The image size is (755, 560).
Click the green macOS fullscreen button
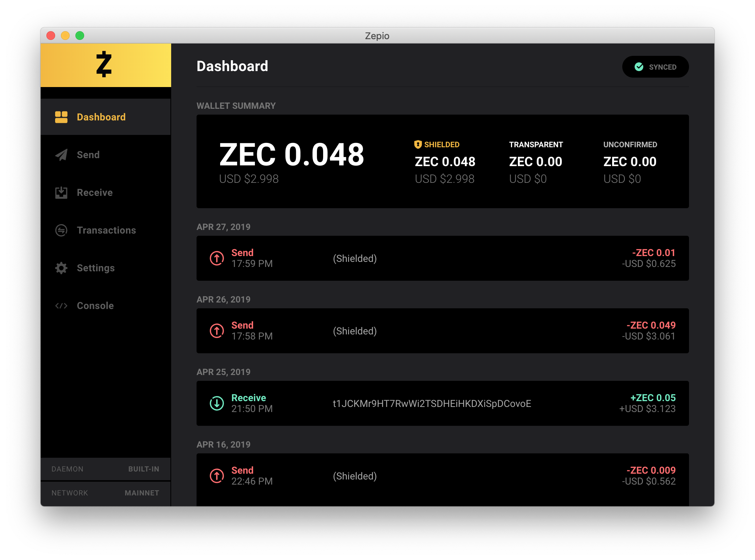coord(80,36)
